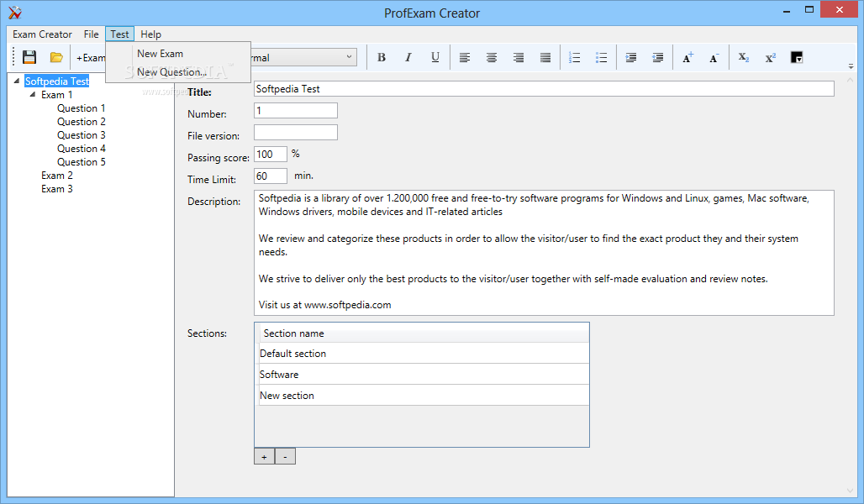Decrease font size with A- icon
The width and height of the screenshot is (864, 504).
[714, 57]
